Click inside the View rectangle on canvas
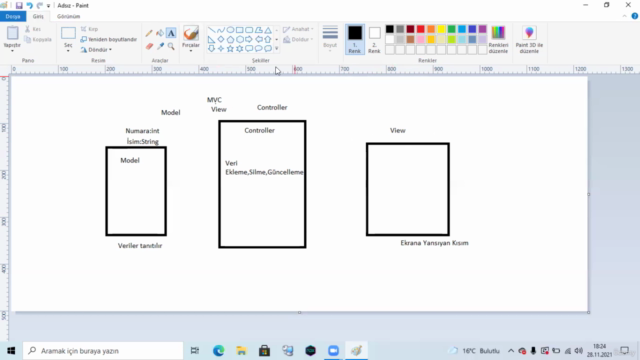The height and width of the screenshot is (360, 640). coord(408,189)
